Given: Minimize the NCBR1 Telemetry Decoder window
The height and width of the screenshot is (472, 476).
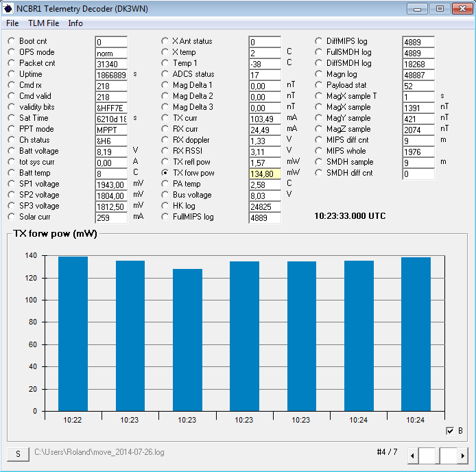Looking at the screenshot, I should click(417, 8).
